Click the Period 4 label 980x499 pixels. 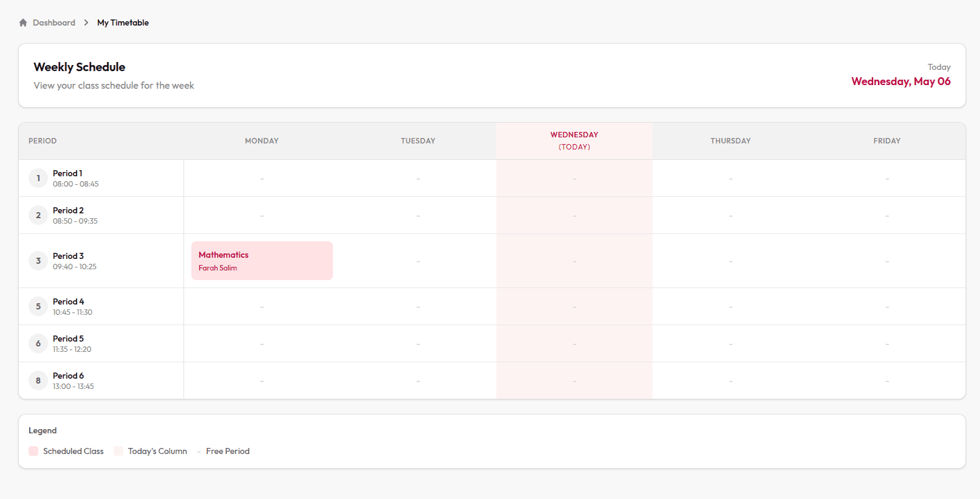(68, 301)
